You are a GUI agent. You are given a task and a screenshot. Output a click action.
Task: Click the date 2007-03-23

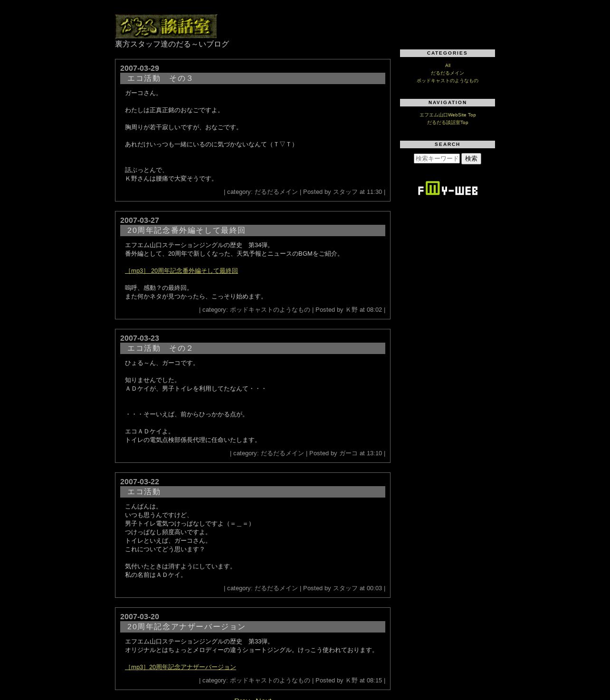(140, 338)
